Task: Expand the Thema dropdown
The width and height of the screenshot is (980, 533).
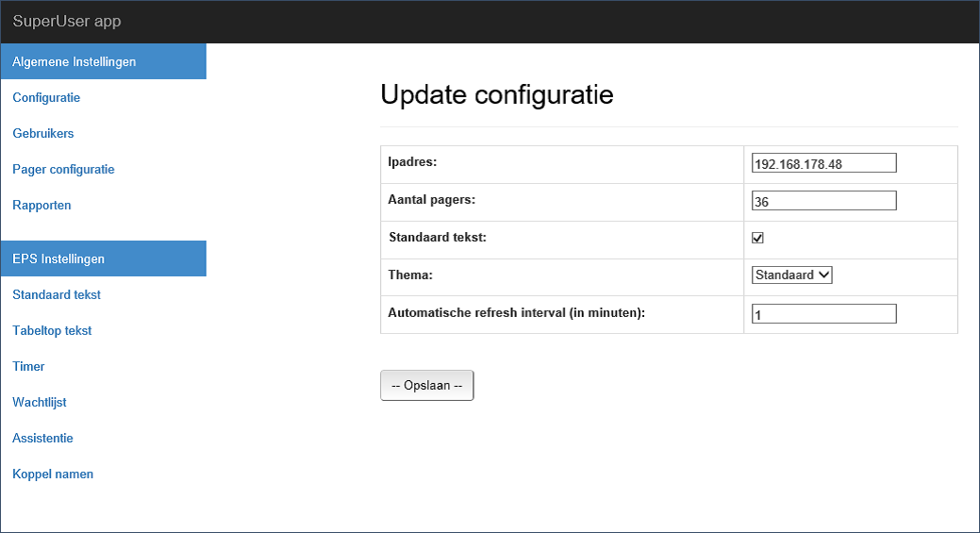Action: tap(792, 275)
